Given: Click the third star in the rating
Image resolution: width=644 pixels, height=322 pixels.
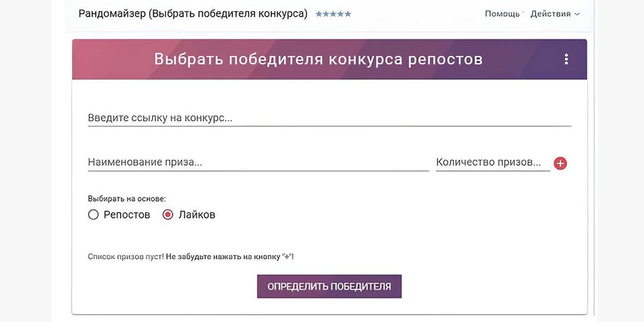Looking at the screenshot, I should click(x=334, y=14).
